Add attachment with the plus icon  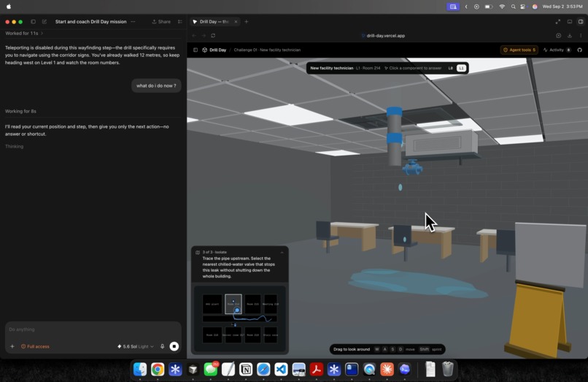[x=12, y=346]
